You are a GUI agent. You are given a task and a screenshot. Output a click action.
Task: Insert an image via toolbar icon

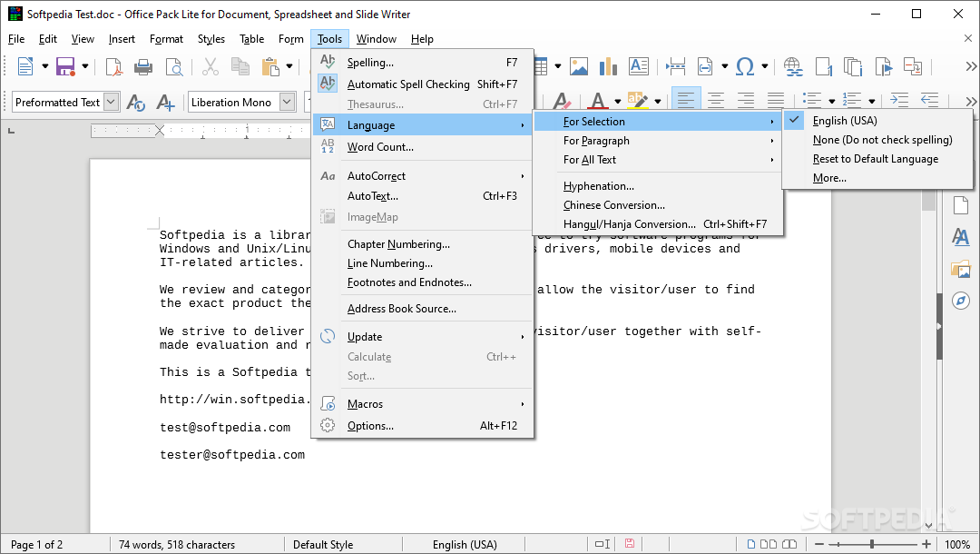click(579, 66)
